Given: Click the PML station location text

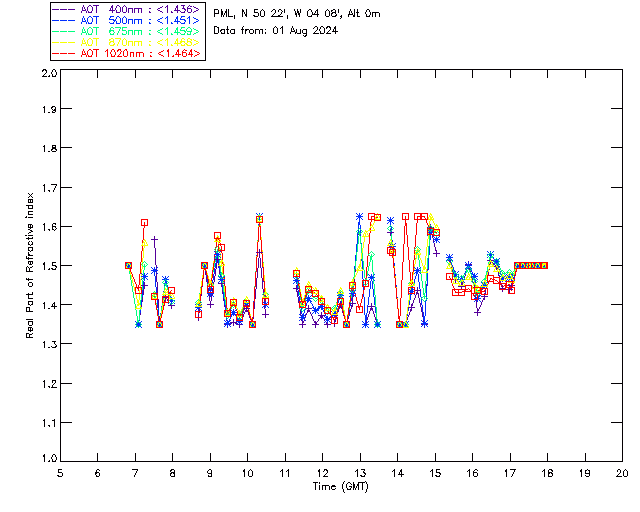Looking at the screenshot, I should pos(297,14).
